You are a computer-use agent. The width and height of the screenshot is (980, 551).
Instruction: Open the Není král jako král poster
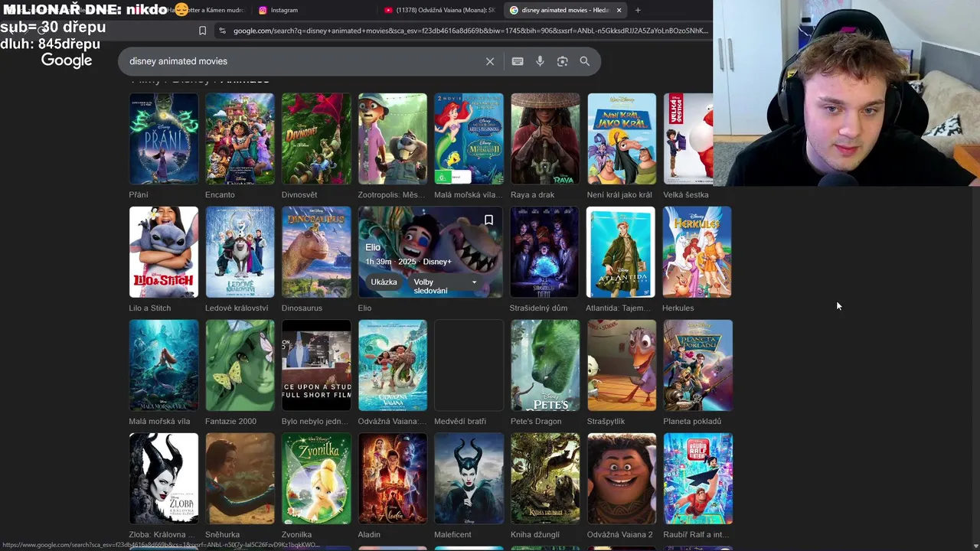pos(622,139)
